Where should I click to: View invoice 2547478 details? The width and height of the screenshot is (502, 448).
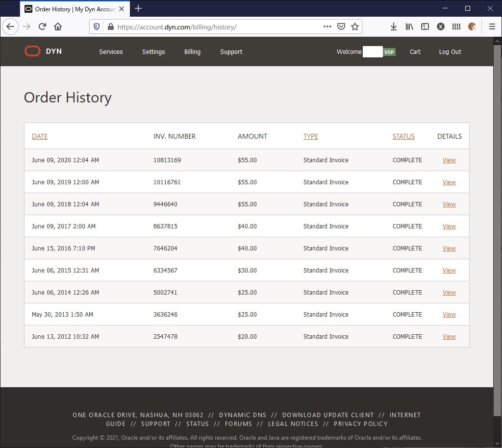point(449,337)
